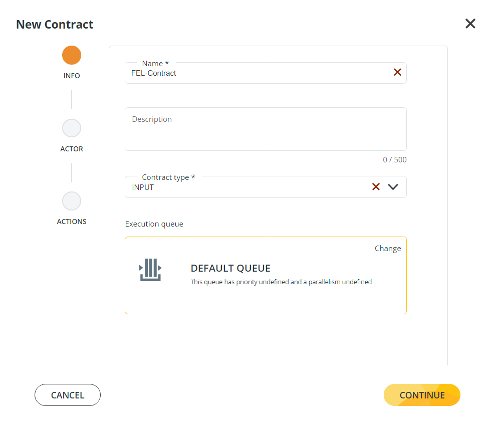Screen dimensions: 504x422
Task: Open the ACTIONS step label
Action: tap(72, 222)
